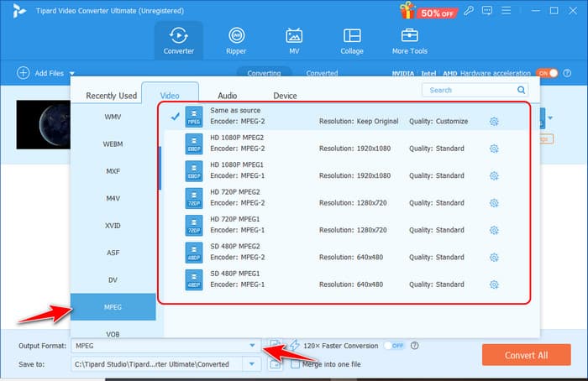Choose the HD 720P MPEG1 preset
The height and width of the screenshot is (381, 588).
[345, 225]
